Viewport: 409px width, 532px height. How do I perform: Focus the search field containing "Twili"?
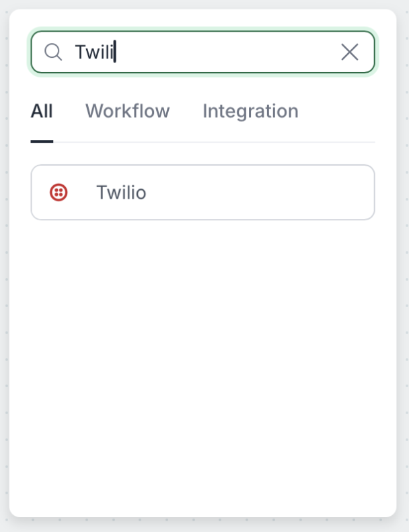coord(202,52)
